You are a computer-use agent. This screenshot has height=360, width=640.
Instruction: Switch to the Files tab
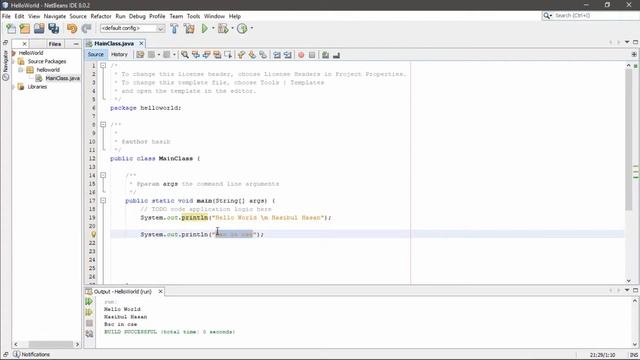coord(55,44)
